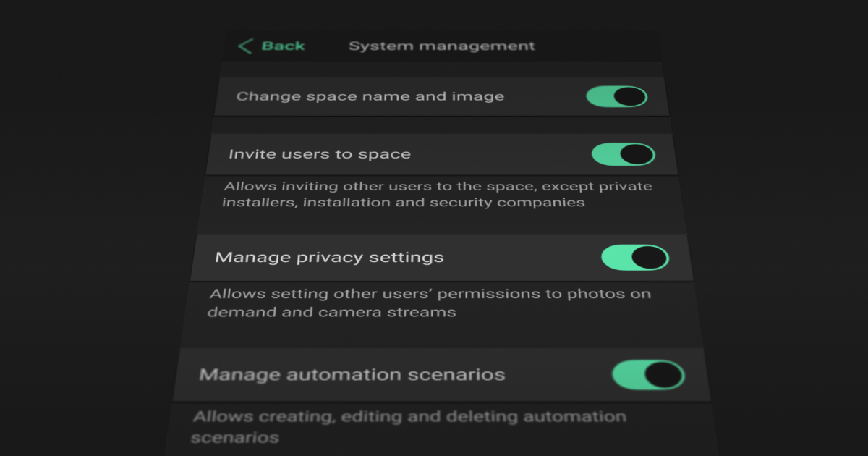Click the Change space name and image label
The height and width of the screenshot is (456, 868).
pos(370,96)
